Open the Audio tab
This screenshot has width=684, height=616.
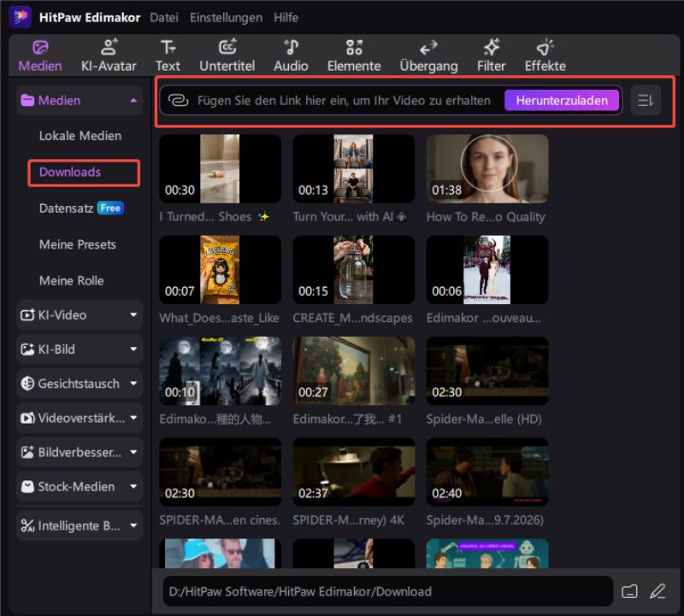pyautogui.click(x=291, y=56)
